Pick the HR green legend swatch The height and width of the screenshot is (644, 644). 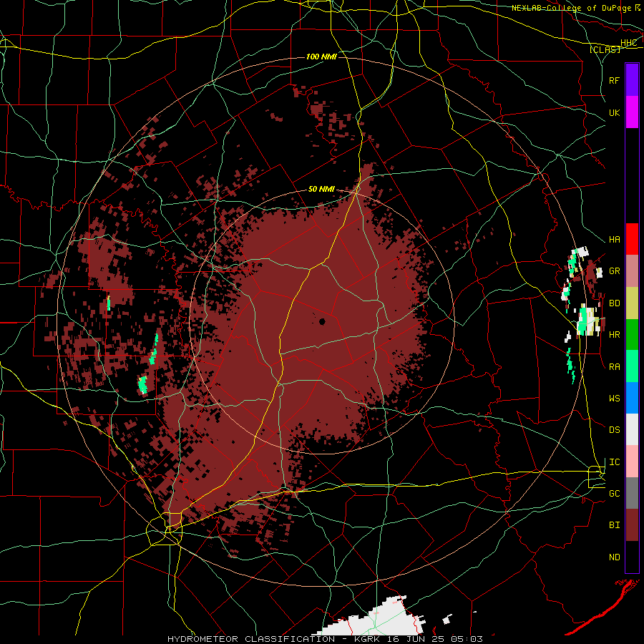[632, 334]
